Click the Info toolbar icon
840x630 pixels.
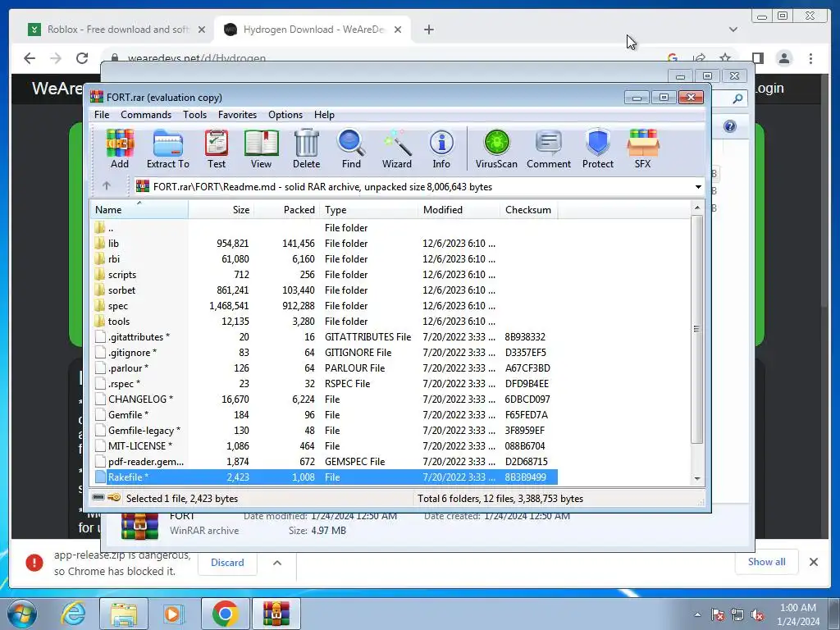(441, 149)
